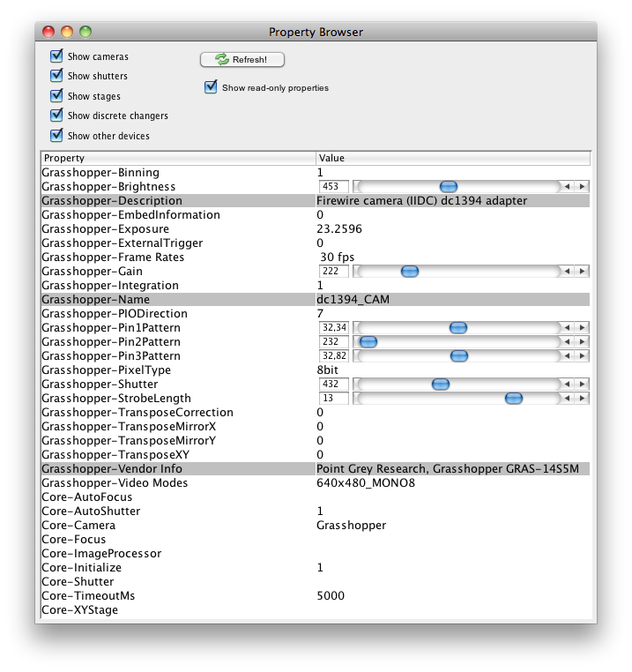This screenshot has height=672, width=632.
Task: Click right arrow of Brightness slider
Action: (x=582, y=187)
